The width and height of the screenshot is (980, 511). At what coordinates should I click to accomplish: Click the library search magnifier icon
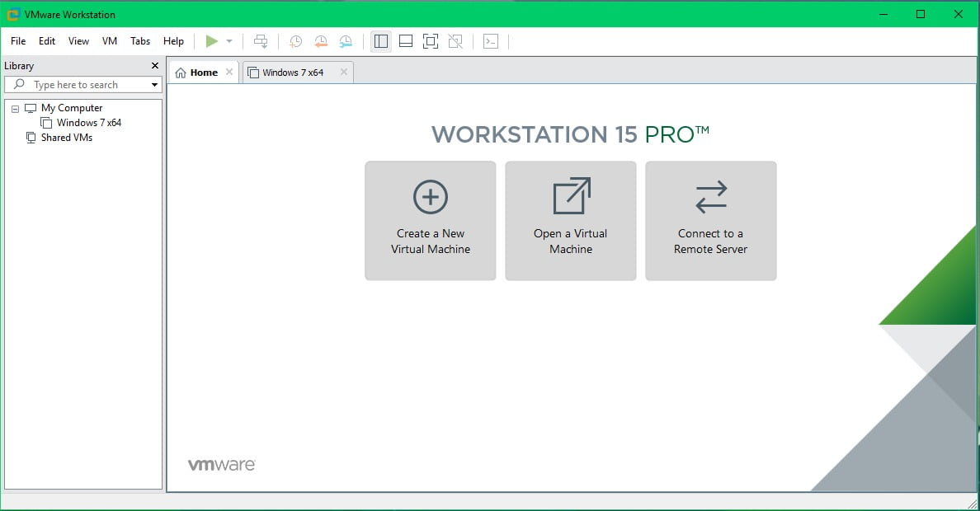click(19, 84)
